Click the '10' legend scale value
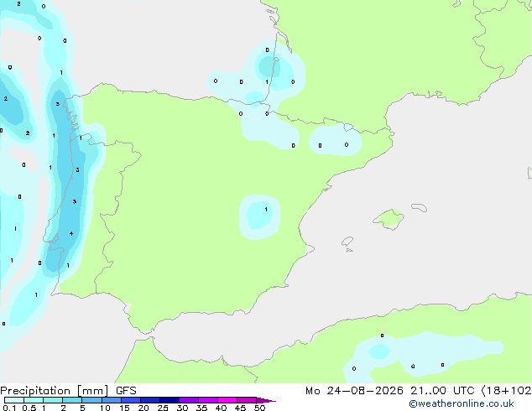The height and width of the screenshot is (411, 532). [105, 408]
